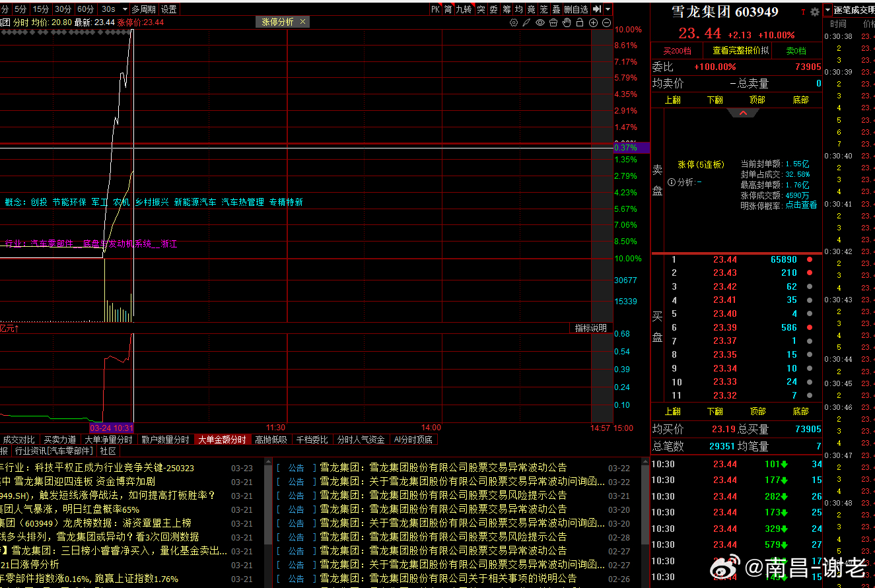Image resolution: width=875 pixels, height=588 pixels.
Task: Toggle the 竞 auction button
Action: [x=532, y=9]
